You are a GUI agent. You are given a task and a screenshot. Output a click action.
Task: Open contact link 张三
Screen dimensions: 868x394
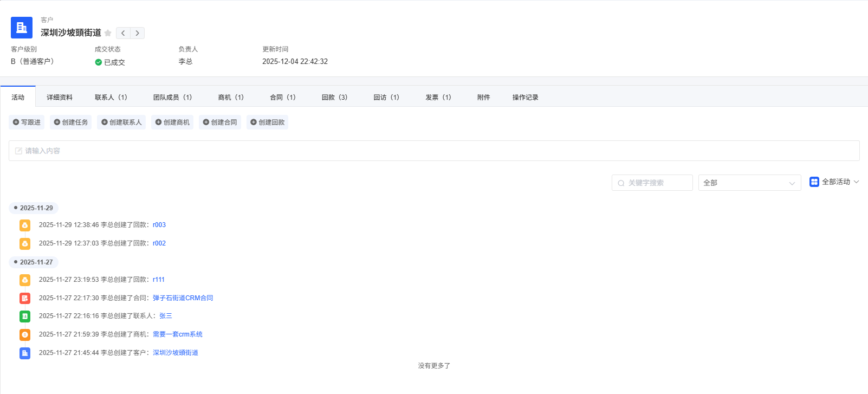tap(166, 316)
